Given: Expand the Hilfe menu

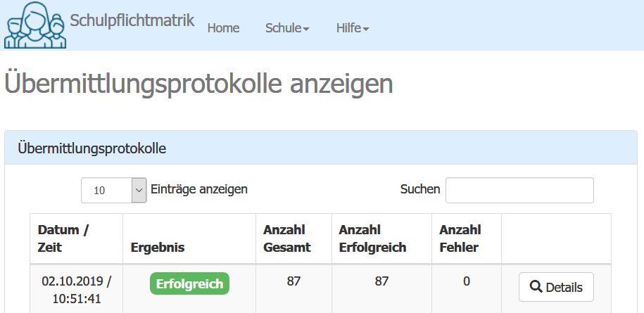Looking at the screenshot, I should tap(353, 28).
